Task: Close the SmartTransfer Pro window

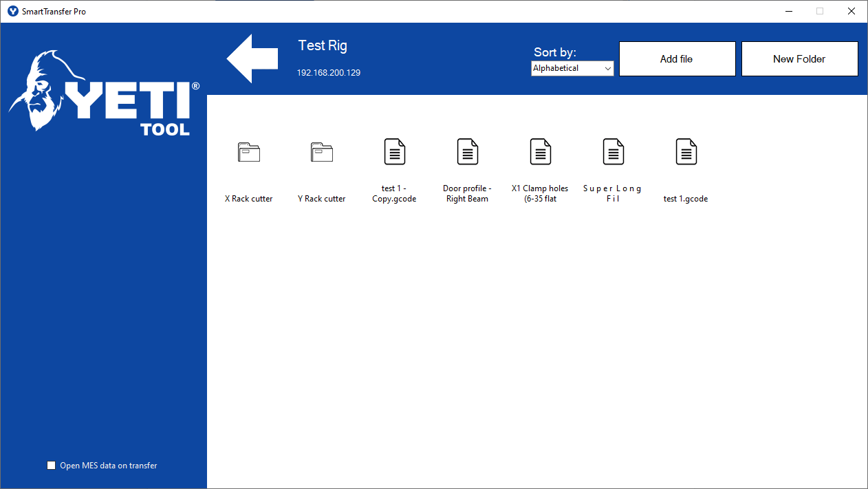Action: tap(851, 11)
